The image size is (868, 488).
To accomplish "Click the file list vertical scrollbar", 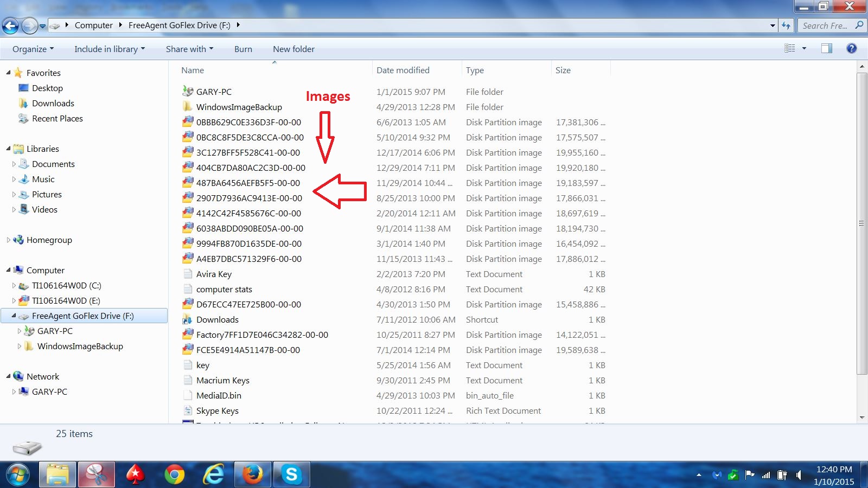I will pyautogui.click(x=861, y=223).
